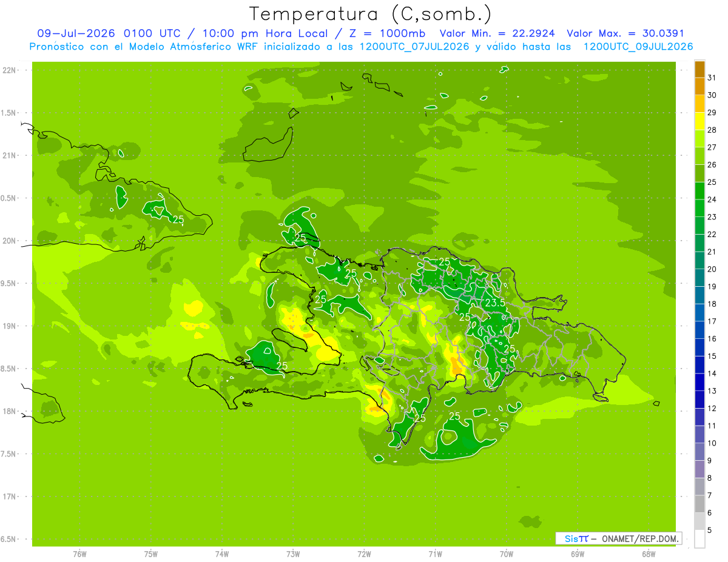The width and height of the screenshot is (728, 562).
Task: Click the blue legend swatch between 15 and 16
Action: (699, 347)
